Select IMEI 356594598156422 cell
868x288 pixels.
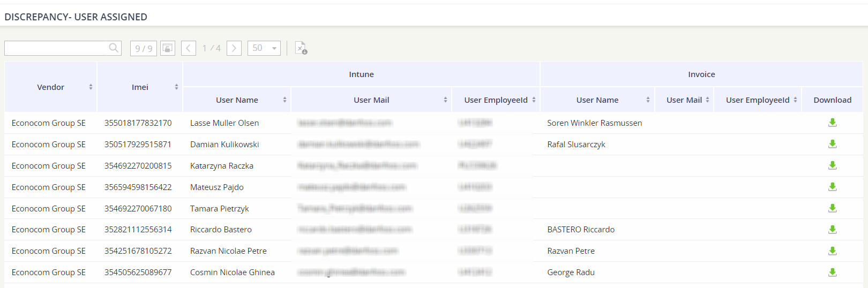(x=138, y=187)
